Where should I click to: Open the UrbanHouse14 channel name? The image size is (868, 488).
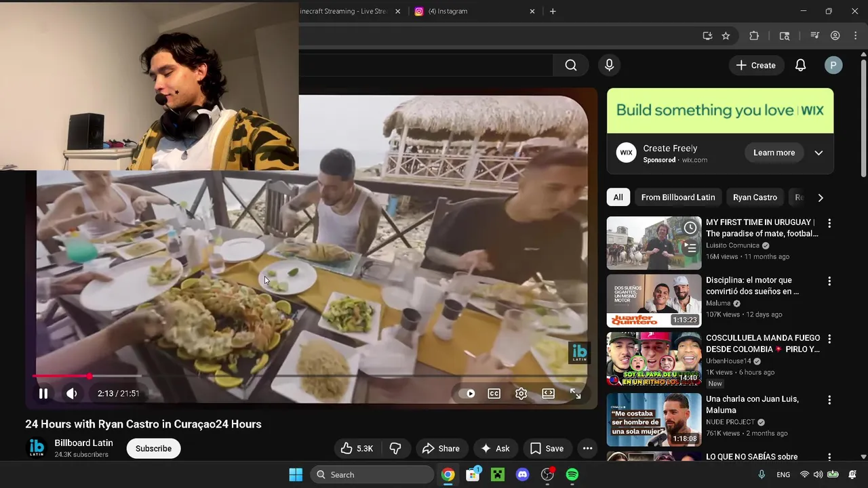tap(730, 361)
